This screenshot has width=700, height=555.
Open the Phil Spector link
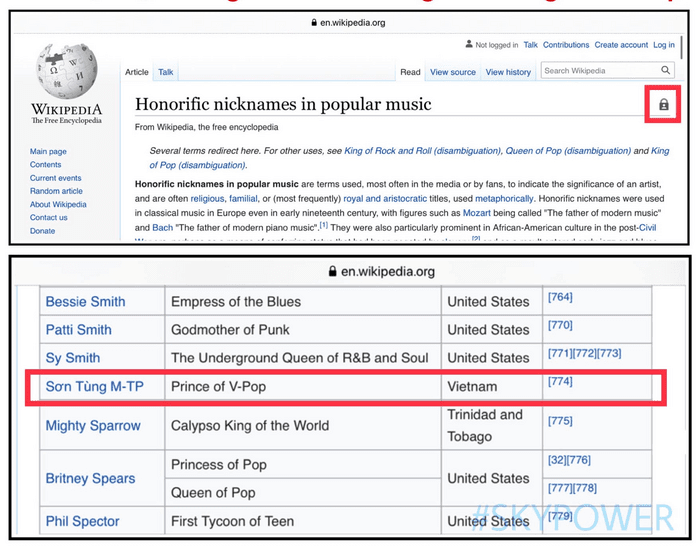82,521
